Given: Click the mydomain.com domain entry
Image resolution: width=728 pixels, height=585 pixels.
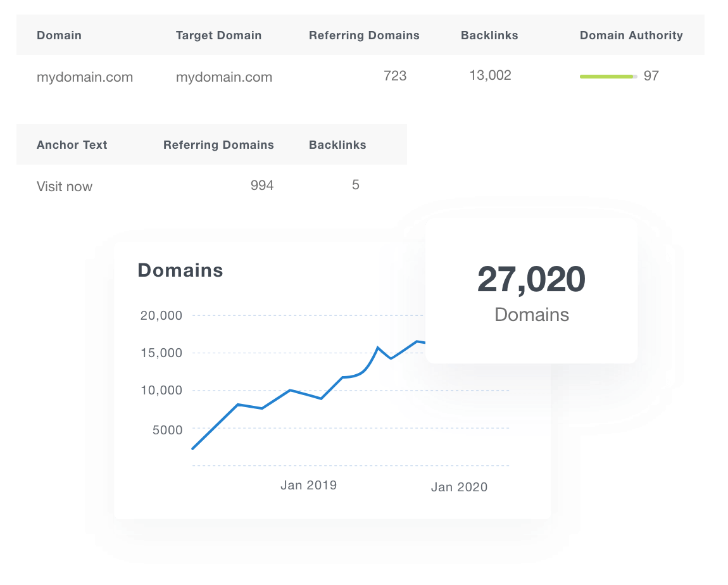Looking at the screenshot, I should tap(85, 77).
